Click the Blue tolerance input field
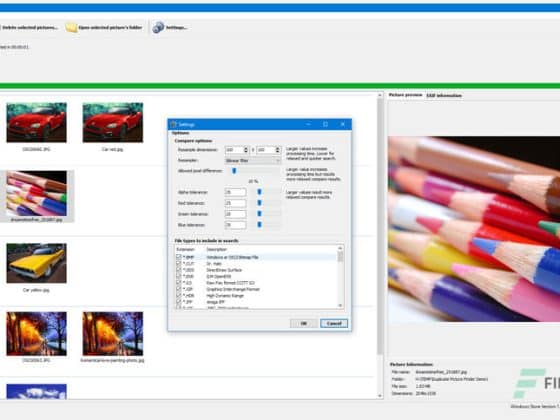 click(235, 225)
